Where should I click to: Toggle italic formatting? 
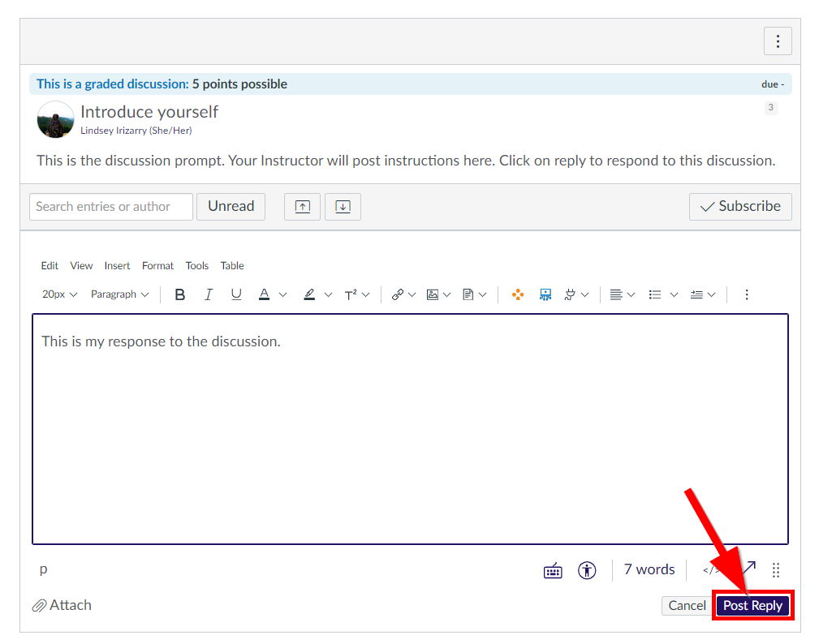pos(209,295)
